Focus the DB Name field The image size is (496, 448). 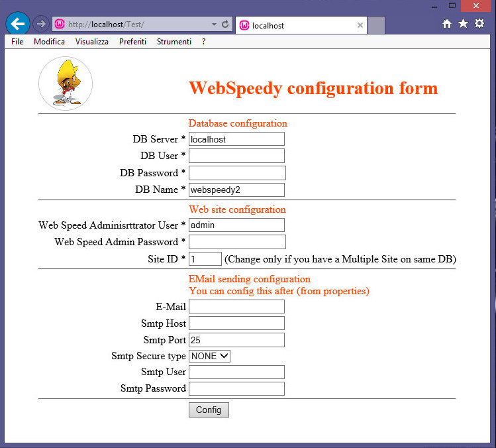pos(236,190)
